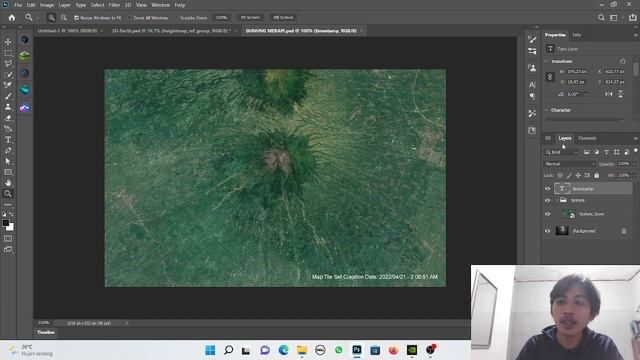Select the Clone Stamp tool
The height and width of the screenshot is (360, 640).
8,107
